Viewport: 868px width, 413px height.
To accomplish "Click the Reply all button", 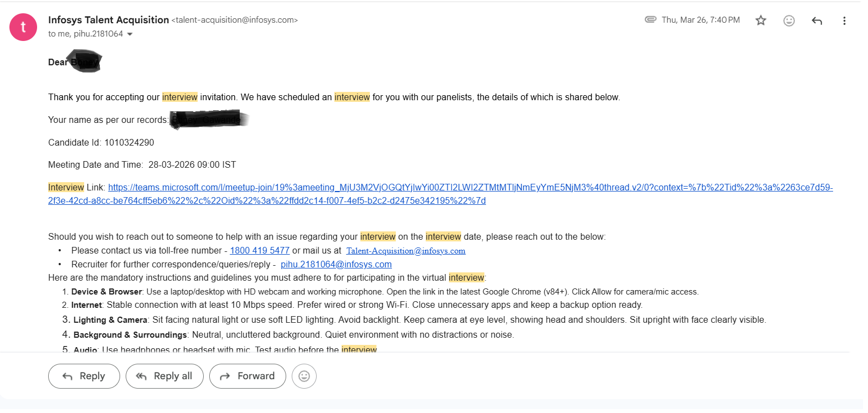I will (x=164, y=376).
